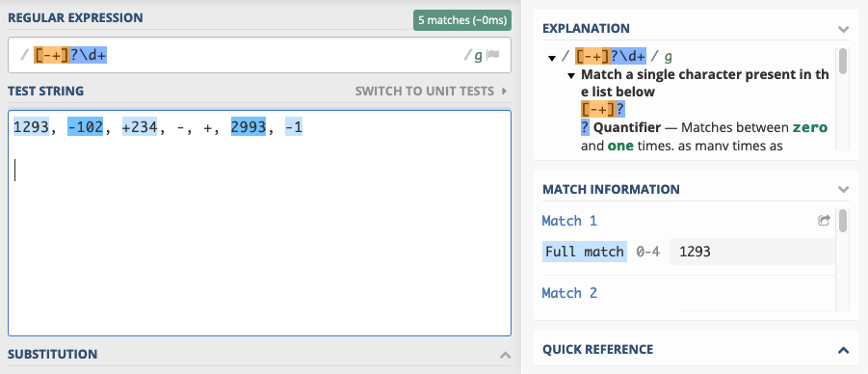
Task: Collapse the 'Match a single character' tree node
Action: pyautogui.click(x=571, y=75)
